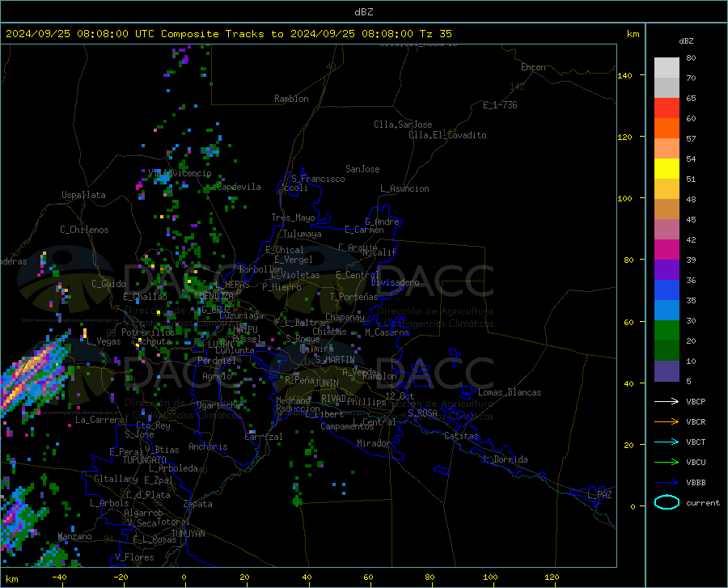Click the L_Dormida map label
This screenshot has height=588, width=728.
click(x=505, y=459)
